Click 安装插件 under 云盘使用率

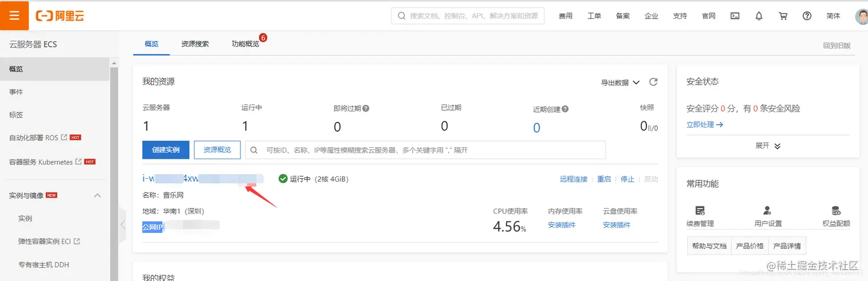coord(617,225)
